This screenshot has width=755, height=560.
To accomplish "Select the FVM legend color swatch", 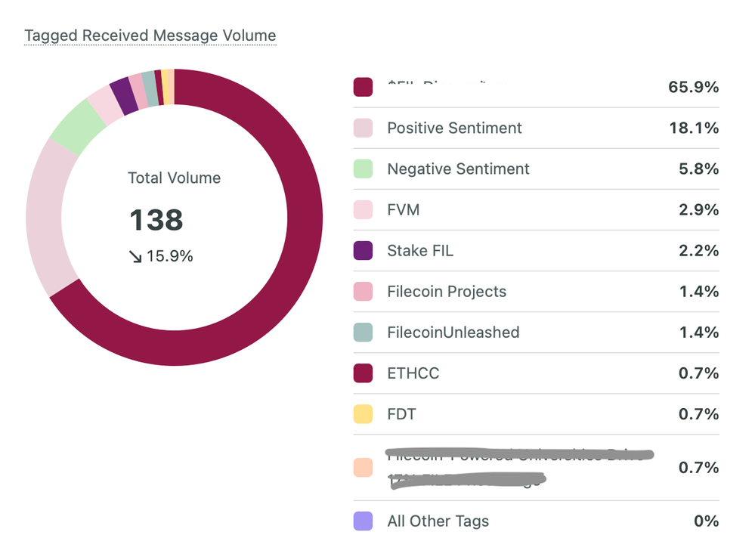I will (363, 210).
